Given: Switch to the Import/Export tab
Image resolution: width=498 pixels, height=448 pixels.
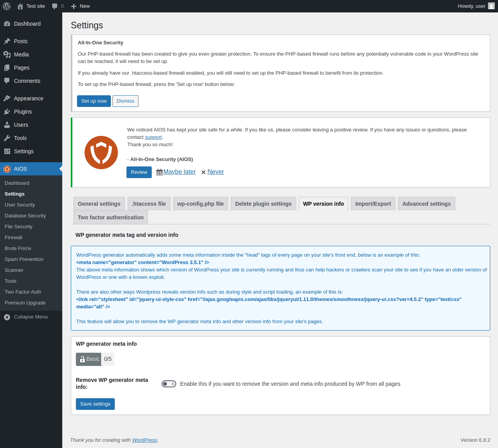Looking at the screenshot, I should (x=373, y=204).
